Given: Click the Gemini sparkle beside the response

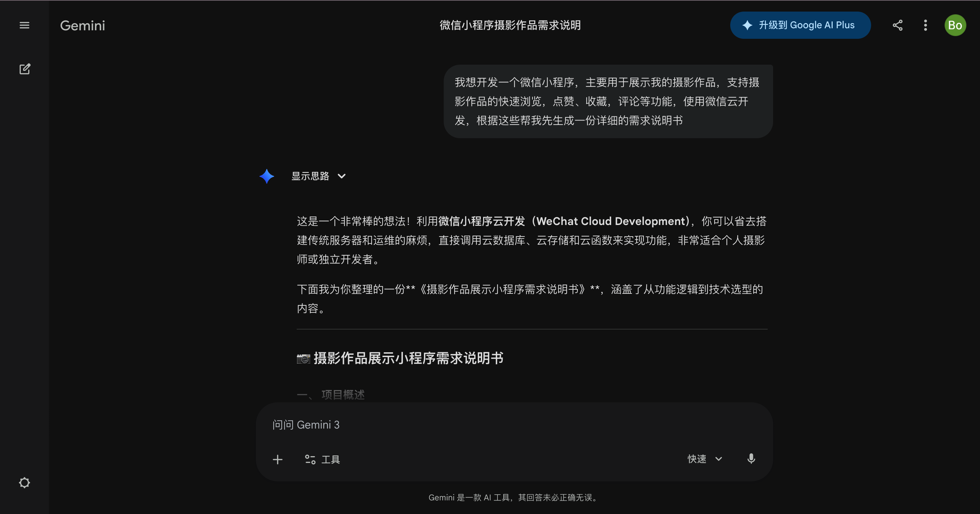Looking at the screenshot, I should (x=267, y=176).
